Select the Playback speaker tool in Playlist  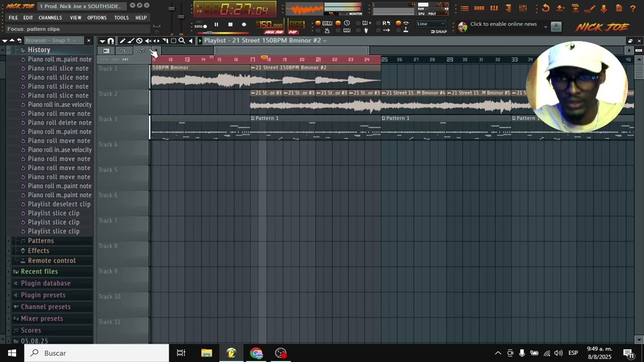click(191, 41)
